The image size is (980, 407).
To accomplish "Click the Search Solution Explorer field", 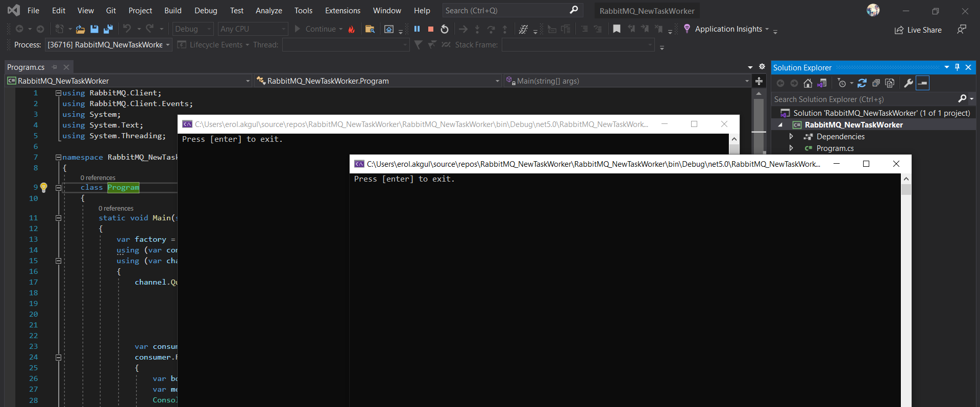I will coord(863,99).
